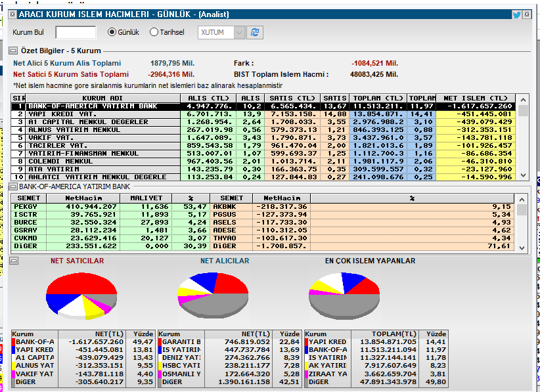Click up arrow of stock detail scrollbar
The height and width of the screenshot is (392, 540).
point(522,199)
